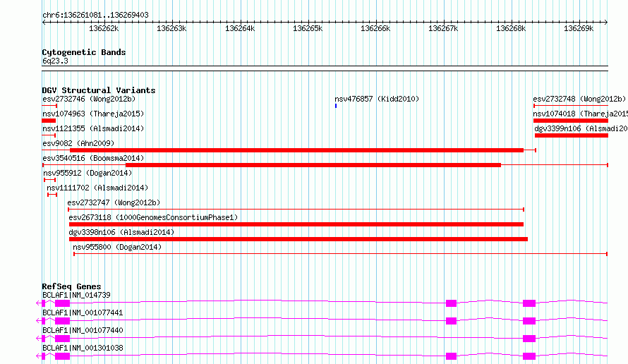Click the Cytogenetic Bands track title
This screenshot has height=364, width=628.
click(84, 52)
